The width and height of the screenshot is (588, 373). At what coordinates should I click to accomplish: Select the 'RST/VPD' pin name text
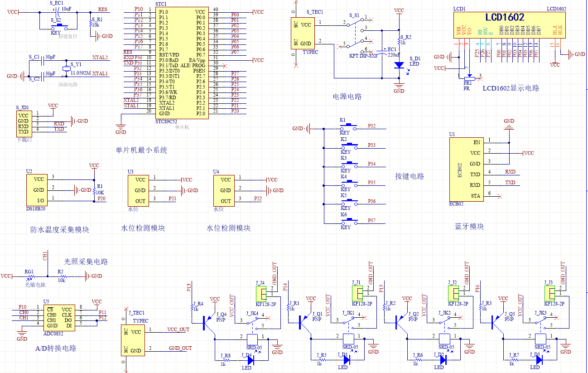pos(169,54)
